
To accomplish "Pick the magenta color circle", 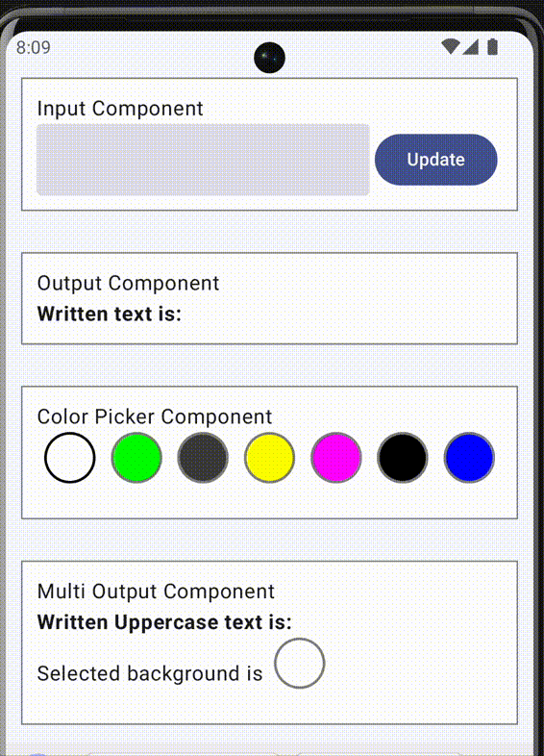I will [335, 458].
